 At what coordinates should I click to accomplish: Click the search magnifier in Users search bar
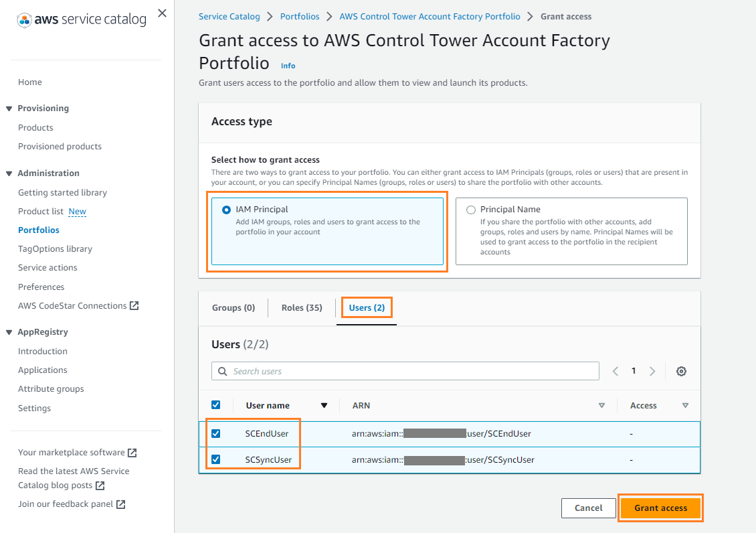point(222,371)
